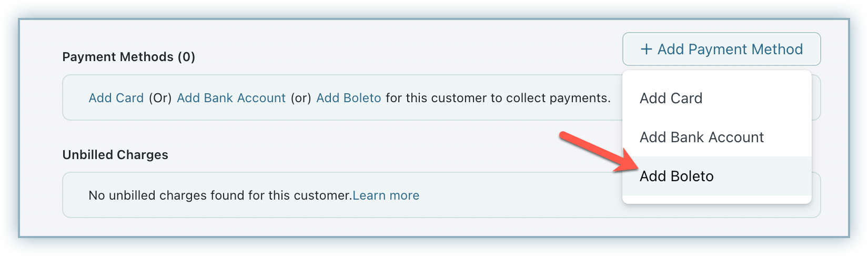
Task: Click lowercase '(or)' separator before inline Add Boleto
Action: click(x=301, y=98)
